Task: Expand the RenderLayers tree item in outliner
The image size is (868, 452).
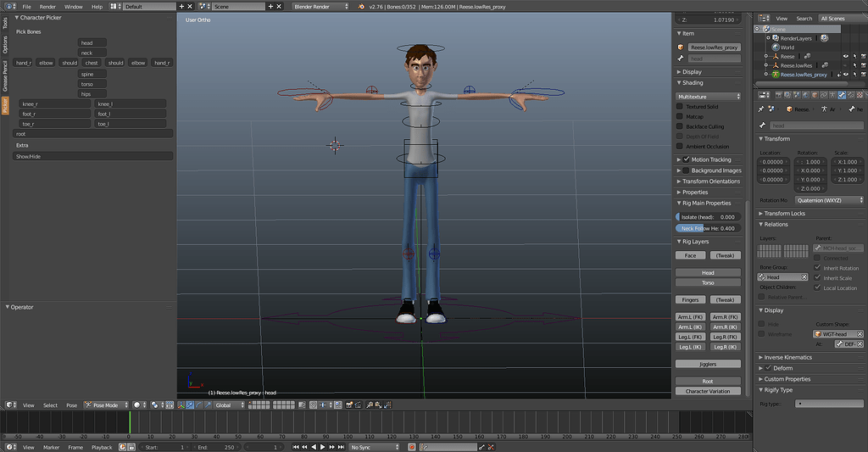Action: 768,38
